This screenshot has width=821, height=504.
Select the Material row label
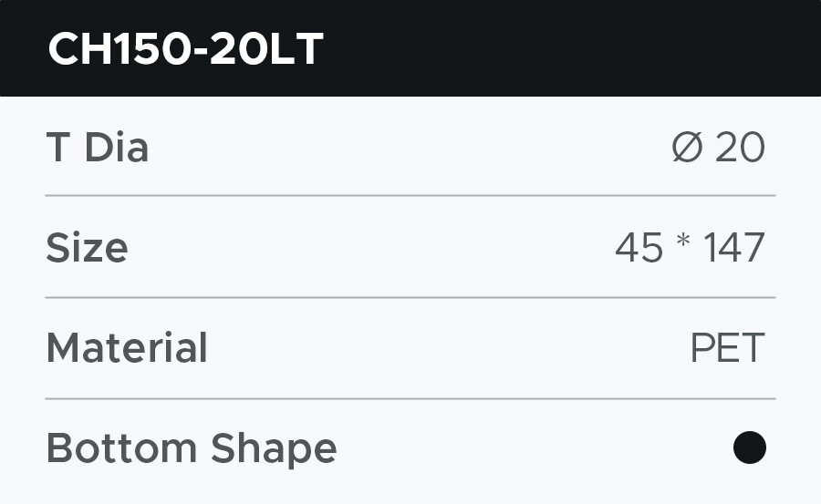point(127,348)
